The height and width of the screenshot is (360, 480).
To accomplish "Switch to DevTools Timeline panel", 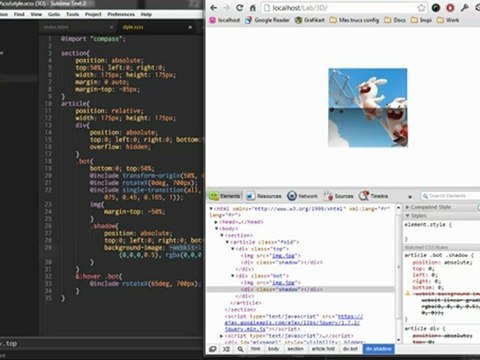I will (x=374, y=196).
